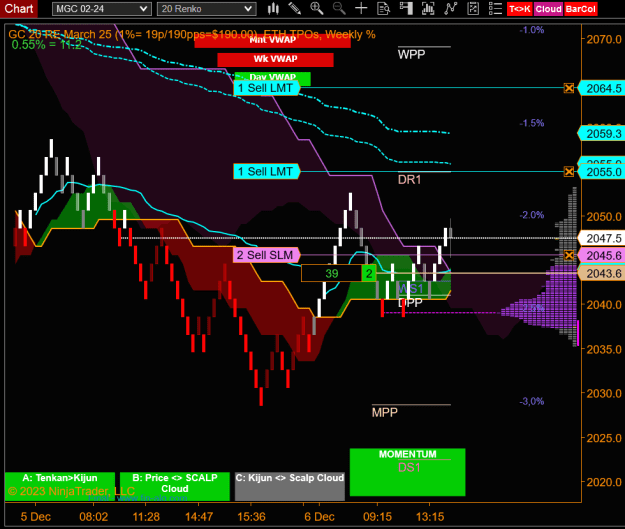Click the Wk VWAP red label
Image resolution: width=625 pixels, height=529 pixels.
click(x=275, y=59)
